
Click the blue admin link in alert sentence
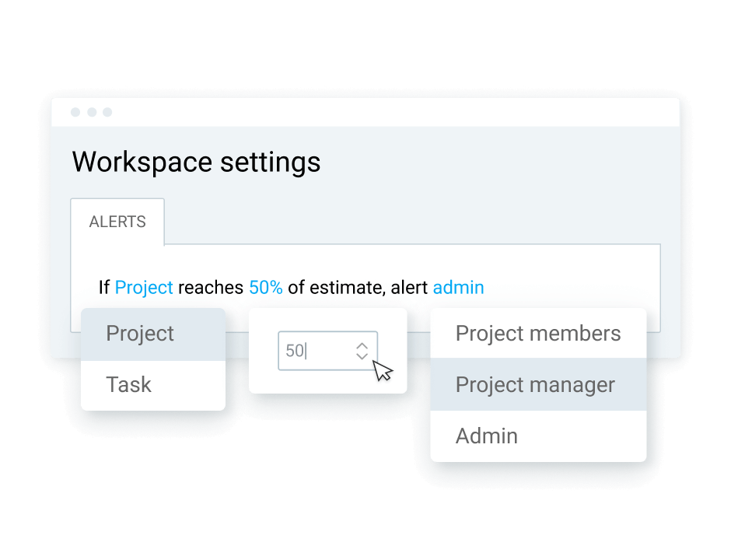pyautogui.click(x=458, y=288)
